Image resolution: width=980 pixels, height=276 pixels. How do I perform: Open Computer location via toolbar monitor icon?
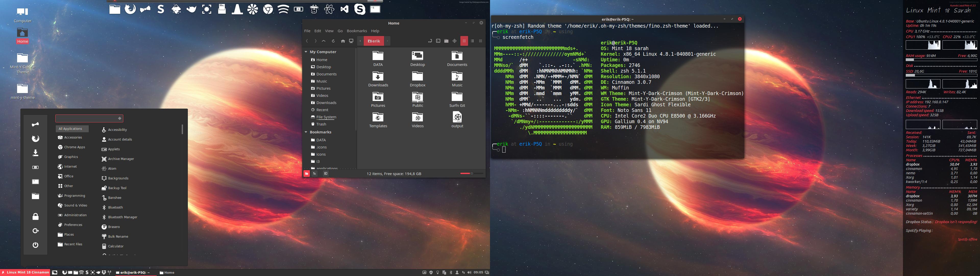[351, 41]
